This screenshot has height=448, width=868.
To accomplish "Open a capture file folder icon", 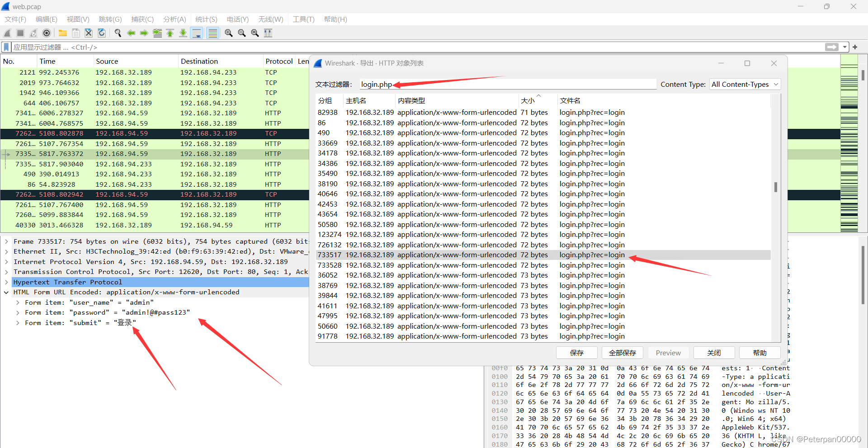I will (x=63, y=33).
